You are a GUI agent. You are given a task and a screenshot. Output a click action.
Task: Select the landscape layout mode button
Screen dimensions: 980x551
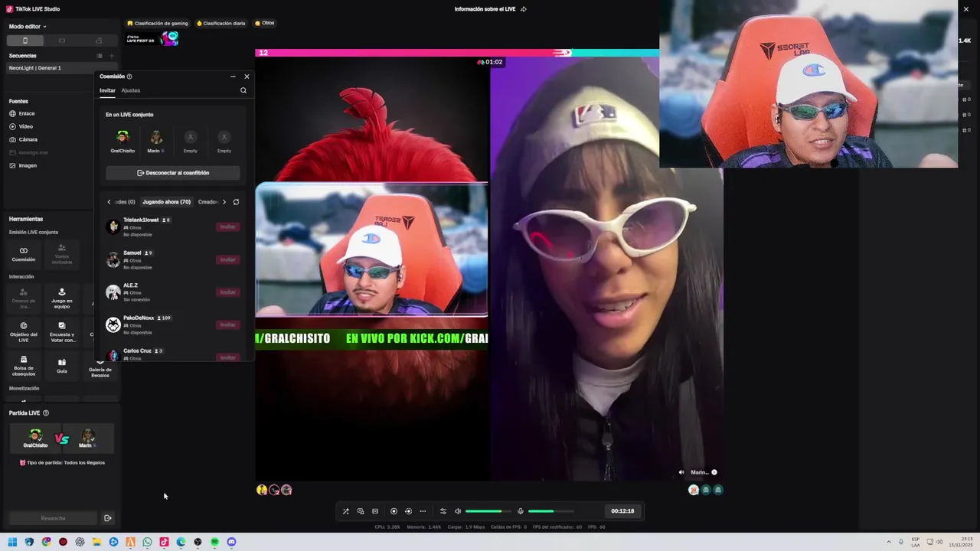pos(62,41)
